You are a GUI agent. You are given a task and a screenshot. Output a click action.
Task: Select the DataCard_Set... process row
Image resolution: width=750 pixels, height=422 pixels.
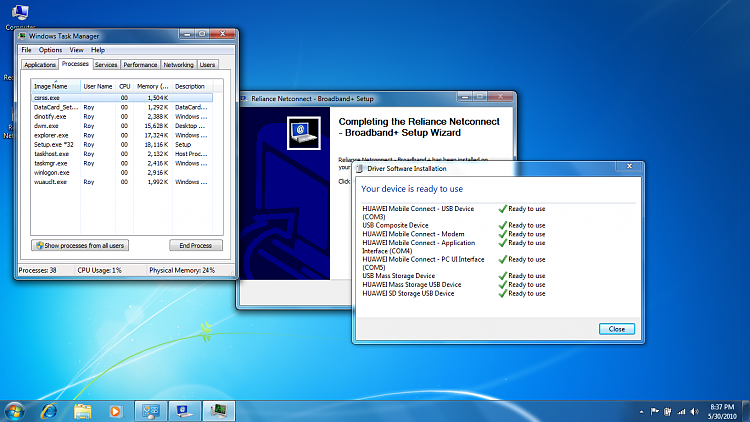[122, 107]
